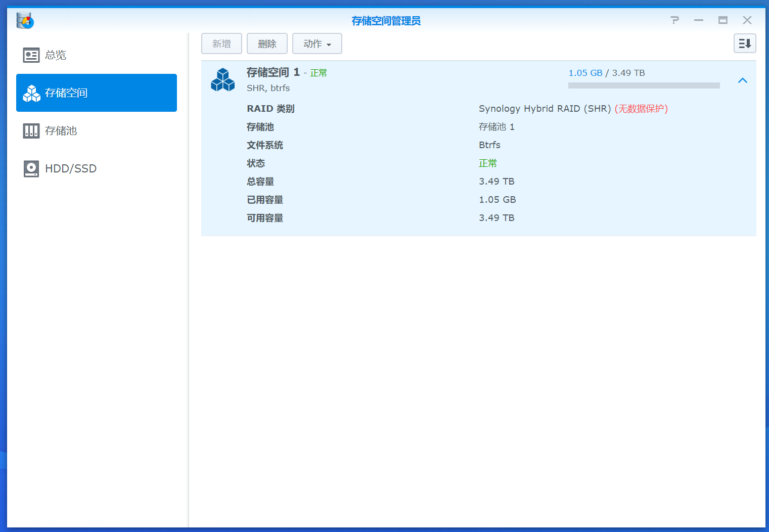Click the 'RAID 类别' label
Screen dimensions: 769x532
click(x=270, y=109)
